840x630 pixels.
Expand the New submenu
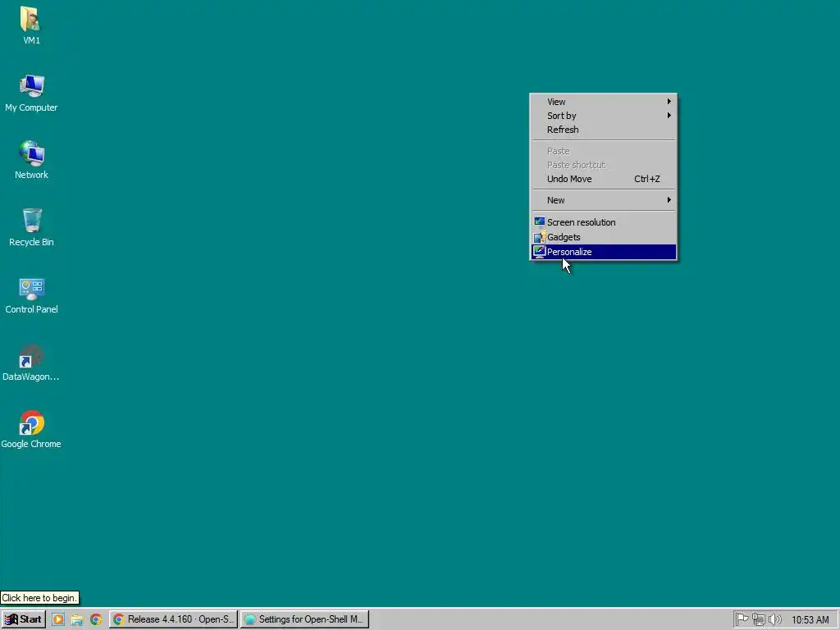pyautogui.click(x=604, y=200)
